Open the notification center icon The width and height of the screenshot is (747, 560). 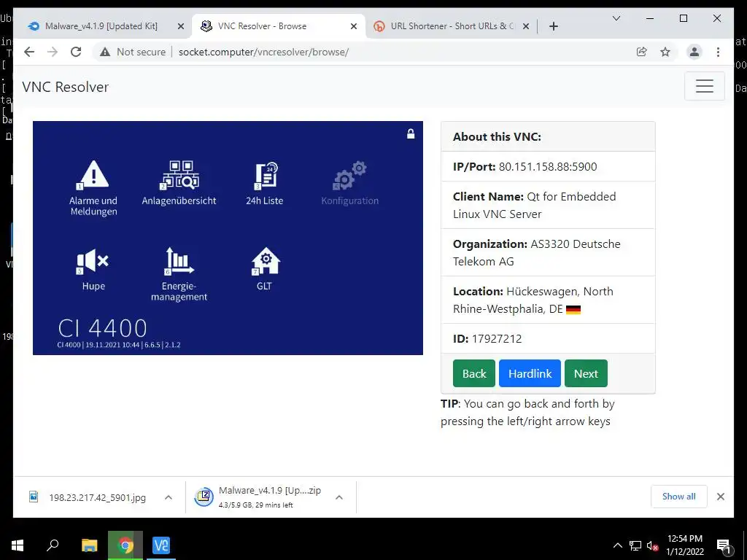(x=724, y=545)
